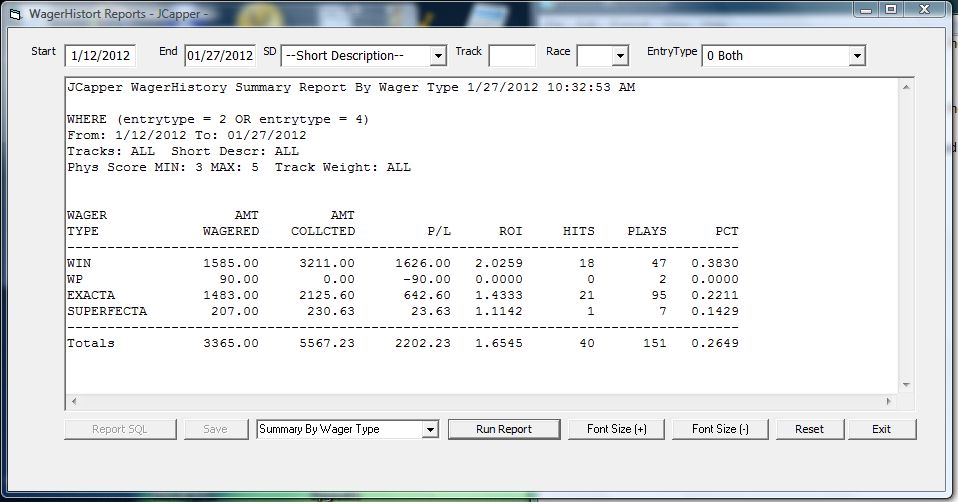Open the Summary By Wager Type dropdown
The height and width of the screenshot is (502, 958).
tap(430, 429)
